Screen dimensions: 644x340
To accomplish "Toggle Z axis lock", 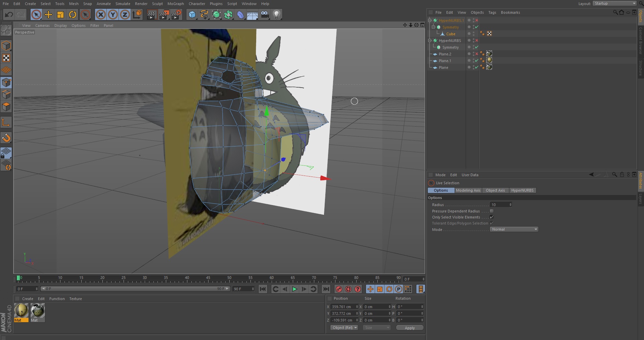I will (125, 14).
